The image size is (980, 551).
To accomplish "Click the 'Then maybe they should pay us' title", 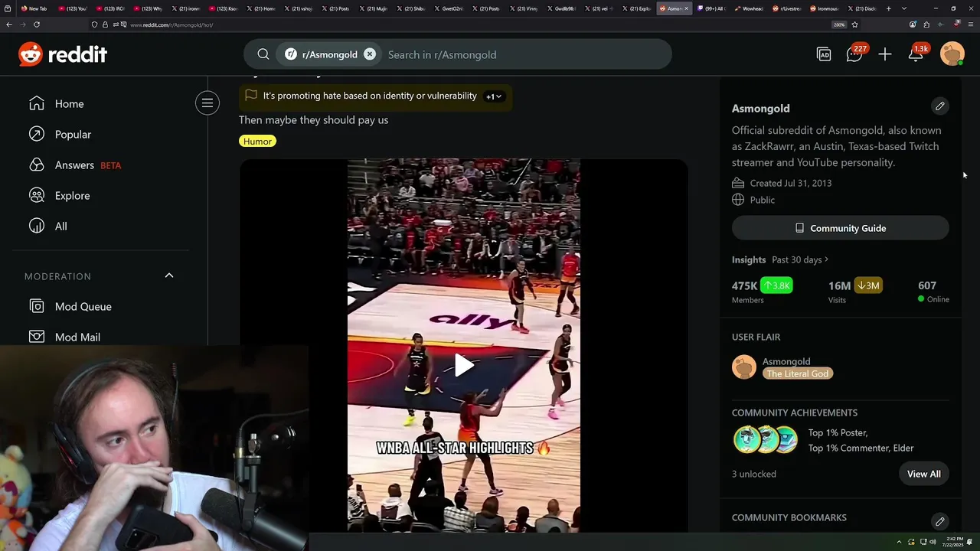I will point(313,120).
